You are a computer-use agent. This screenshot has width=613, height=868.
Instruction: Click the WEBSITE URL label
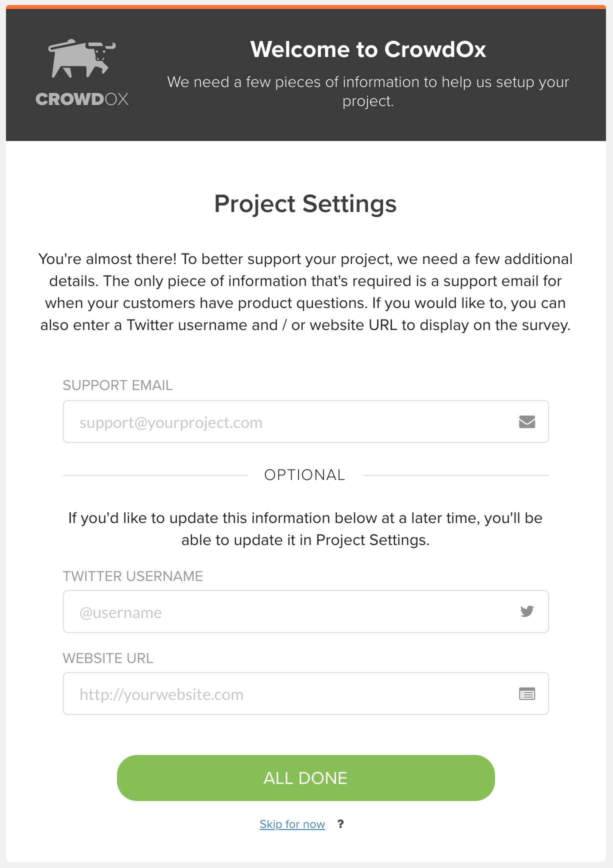108,658
